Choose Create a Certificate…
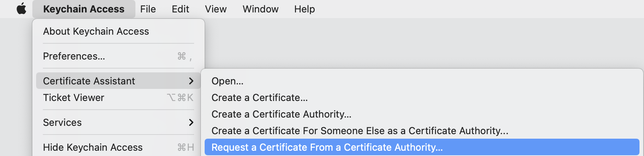This screenshot has width=644, height=156. pyautogui.click(x=422, y=98)
